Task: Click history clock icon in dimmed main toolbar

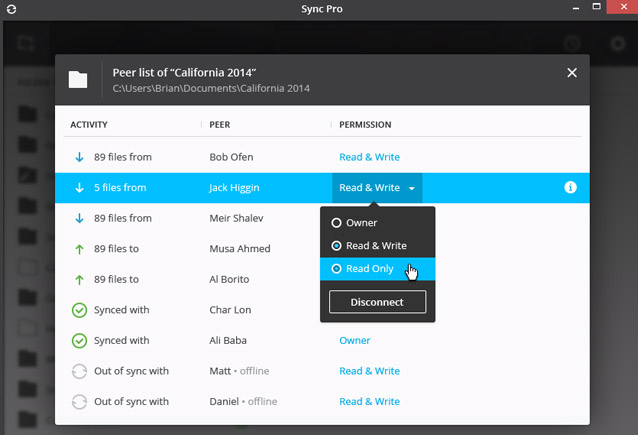Action: 572,43
